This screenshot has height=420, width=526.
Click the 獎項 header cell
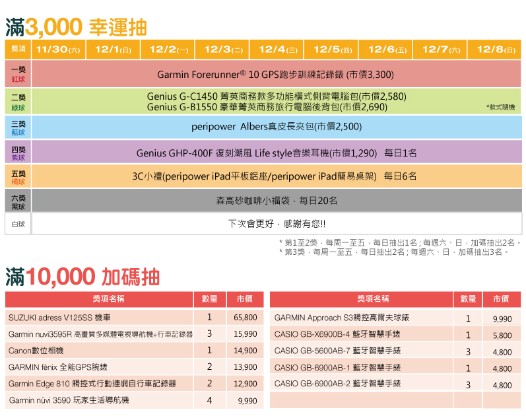[x=18, y=50]
